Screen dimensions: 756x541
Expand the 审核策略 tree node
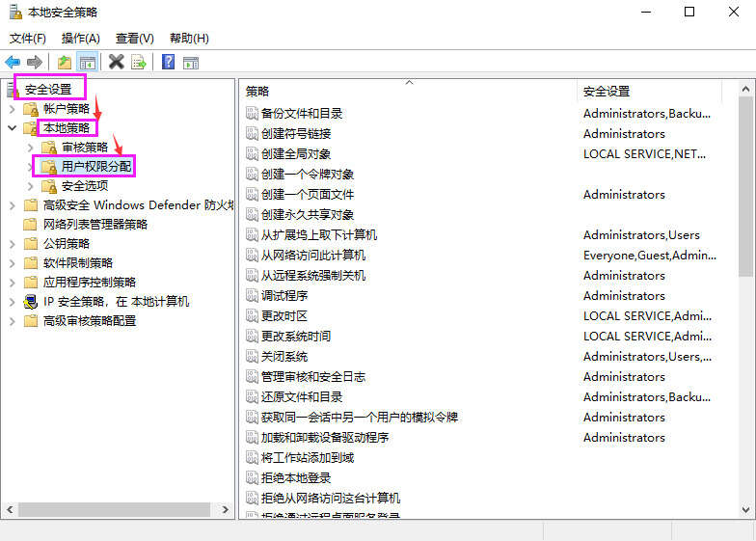tap(31, 148)
